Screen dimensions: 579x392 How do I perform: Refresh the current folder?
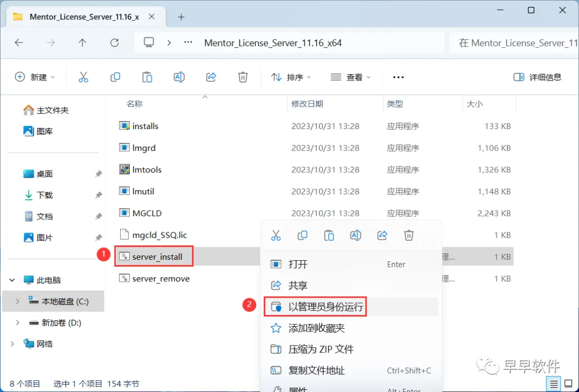pos(115,43)
